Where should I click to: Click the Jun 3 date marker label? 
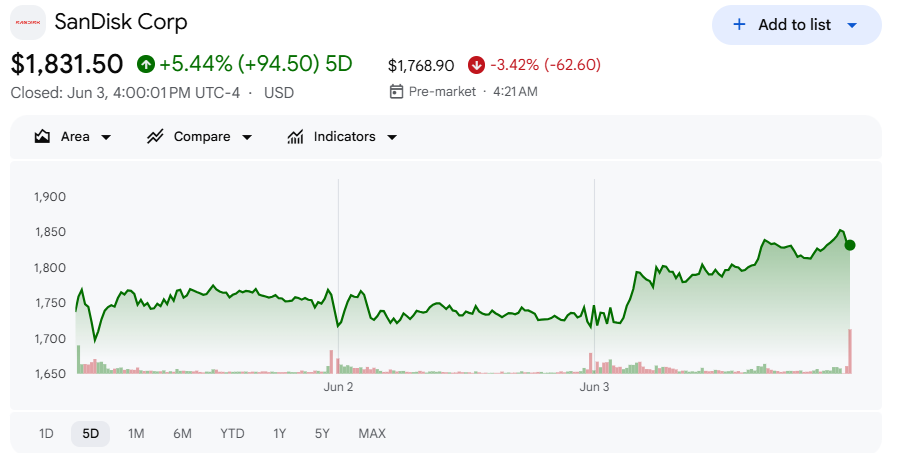point(595,387)
